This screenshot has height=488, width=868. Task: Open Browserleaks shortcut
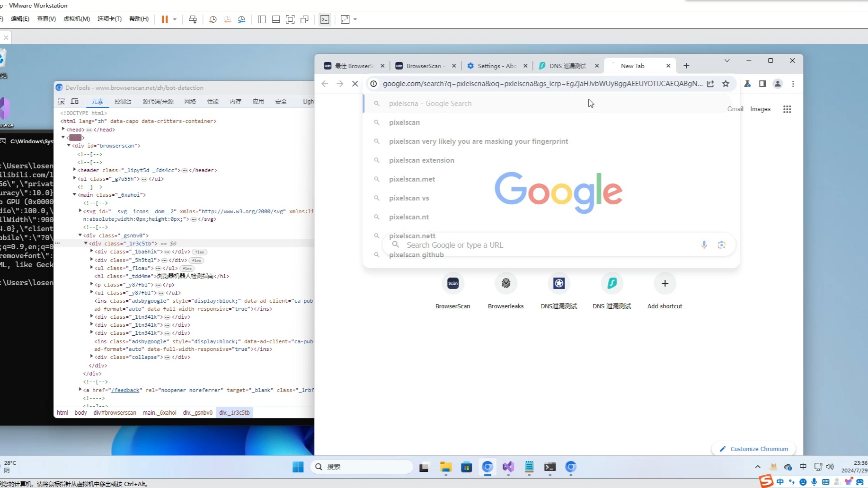505,292
